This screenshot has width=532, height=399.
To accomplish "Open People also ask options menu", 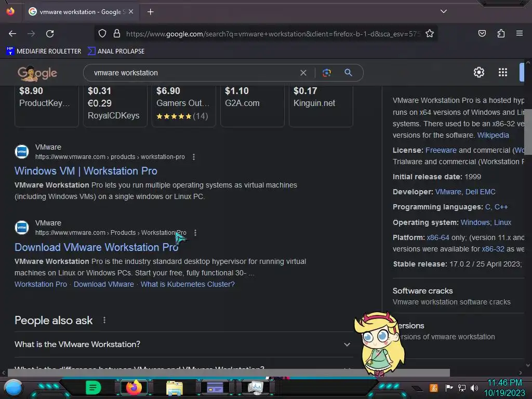I will [x=104, y=320].
